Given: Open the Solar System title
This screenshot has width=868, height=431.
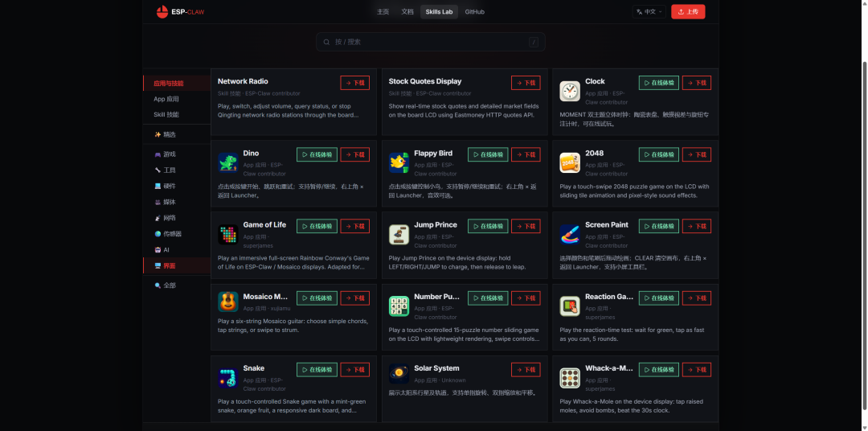Looking at the screenshot, I should coord(436,368).
